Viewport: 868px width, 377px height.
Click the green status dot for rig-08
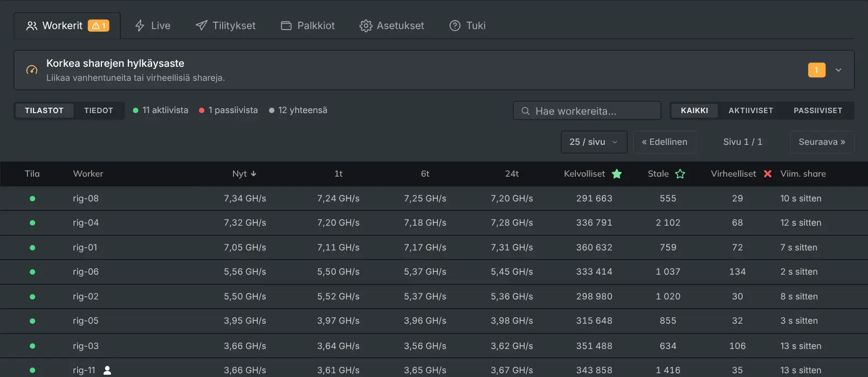[x=32, y=198]
